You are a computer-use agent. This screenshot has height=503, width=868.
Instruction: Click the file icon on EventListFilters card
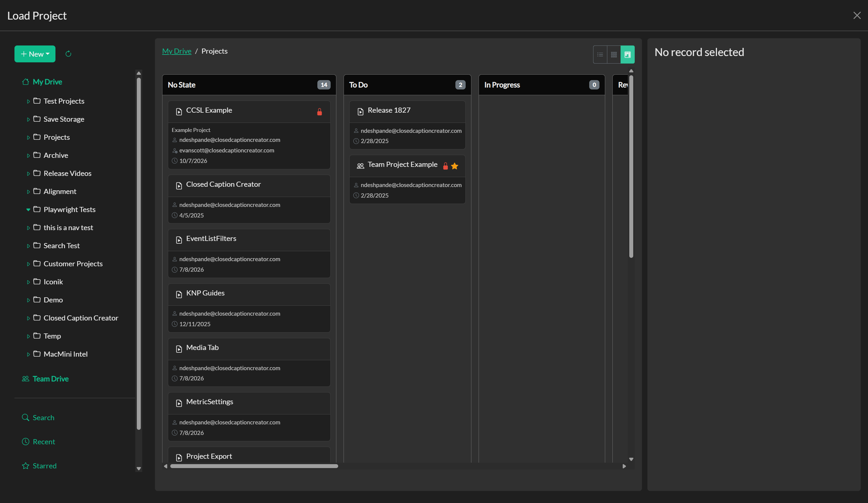click(179, 240)
